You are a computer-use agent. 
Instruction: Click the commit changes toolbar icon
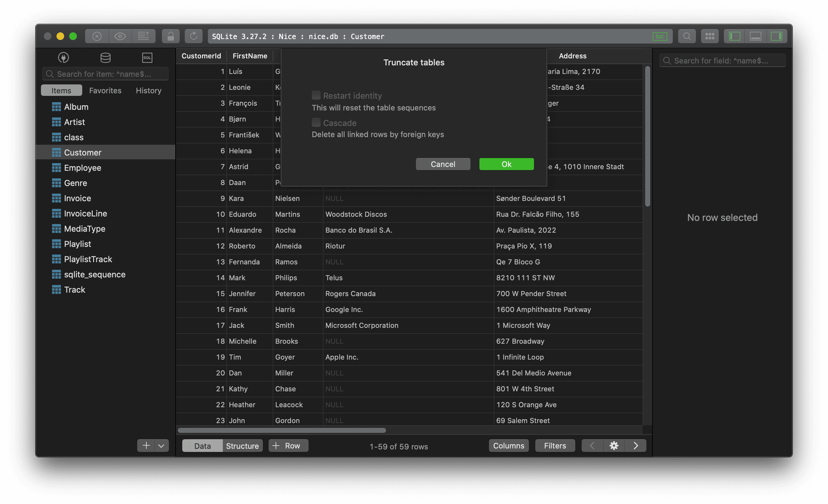(144, 36)
